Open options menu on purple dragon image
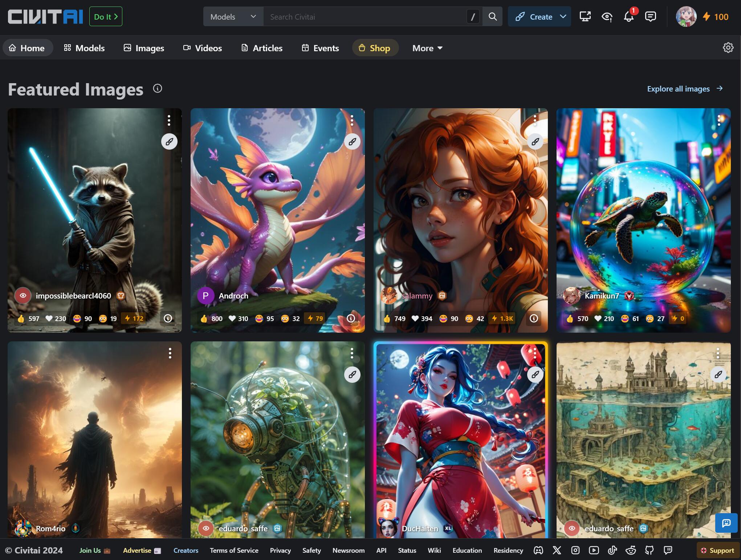Screen dimensions: 741x560 [x=352, y=120]
